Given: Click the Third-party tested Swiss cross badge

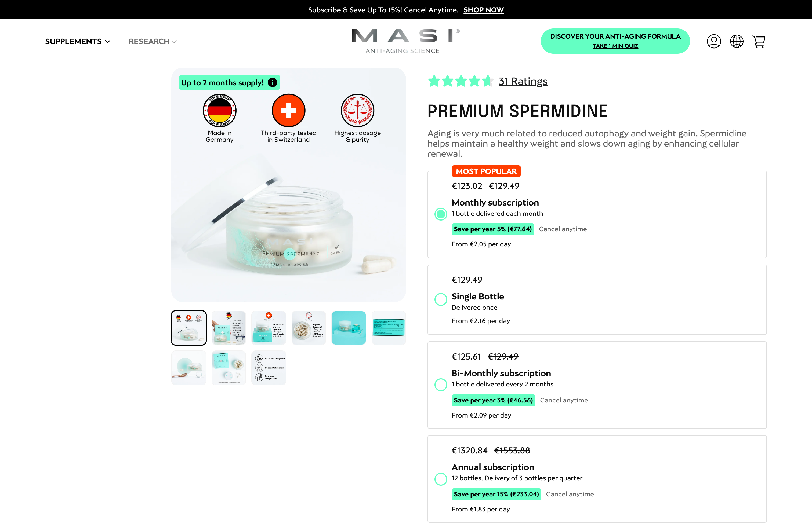Looking at the screenshot, I should click(x=288, y=111).
